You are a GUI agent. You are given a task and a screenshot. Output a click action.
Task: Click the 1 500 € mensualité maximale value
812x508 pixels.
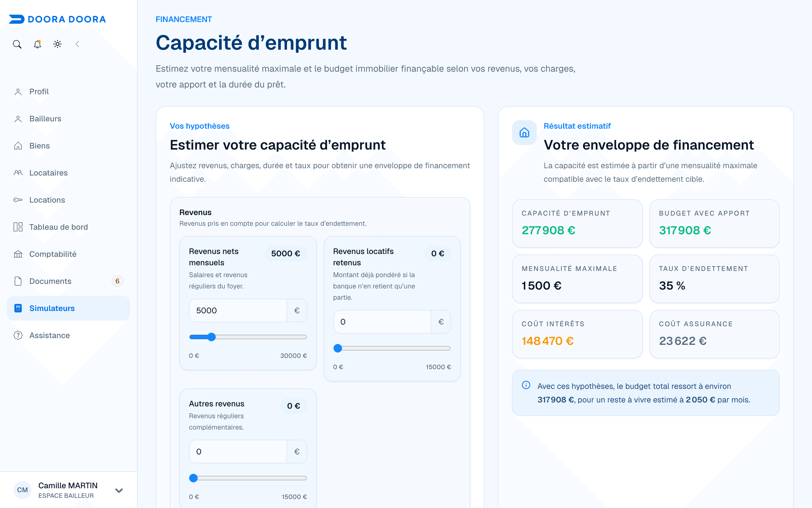tap(541, 286)
